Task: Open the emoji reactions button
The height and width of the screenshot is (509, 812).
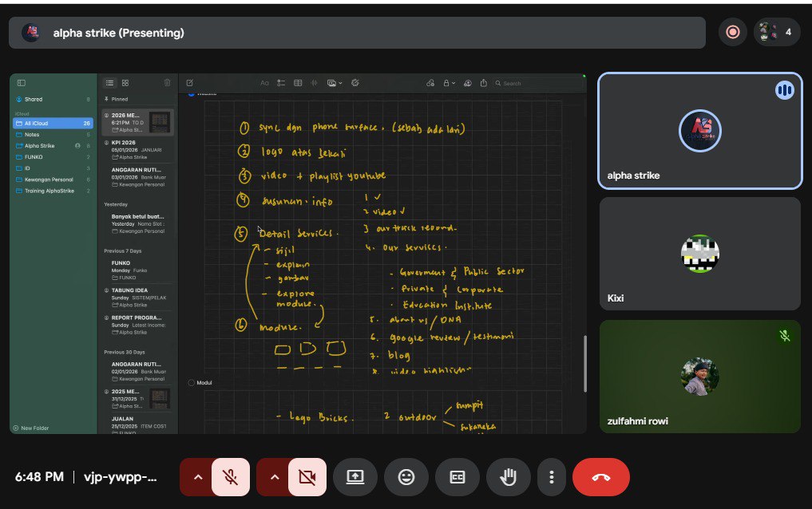Action: click(x=406, y=477)
